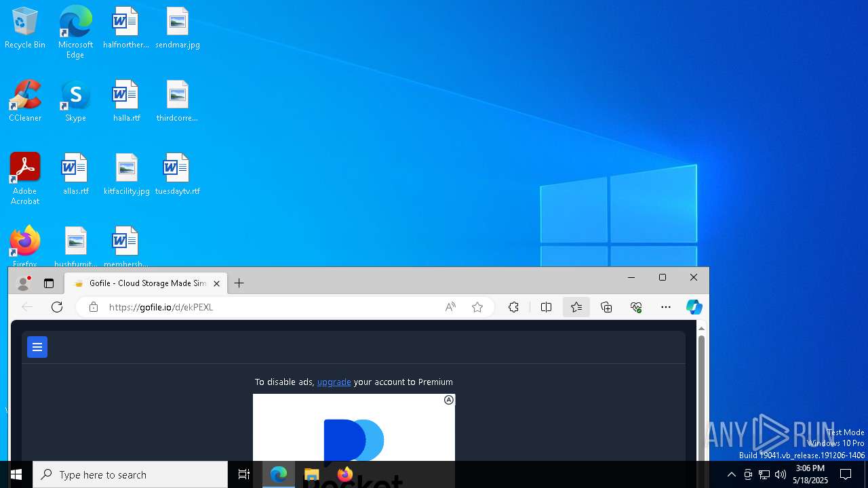Viewport: 868px width, 488px height.
Task: Open a new Edge tab
Action: coord(239,283)
